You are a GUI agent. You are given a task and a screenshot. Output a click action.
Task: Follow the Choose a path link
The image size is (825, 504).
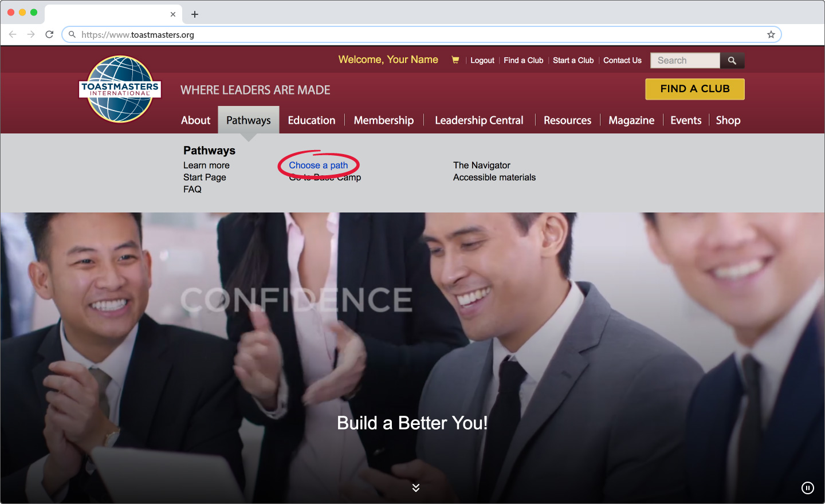pos(318,166)
